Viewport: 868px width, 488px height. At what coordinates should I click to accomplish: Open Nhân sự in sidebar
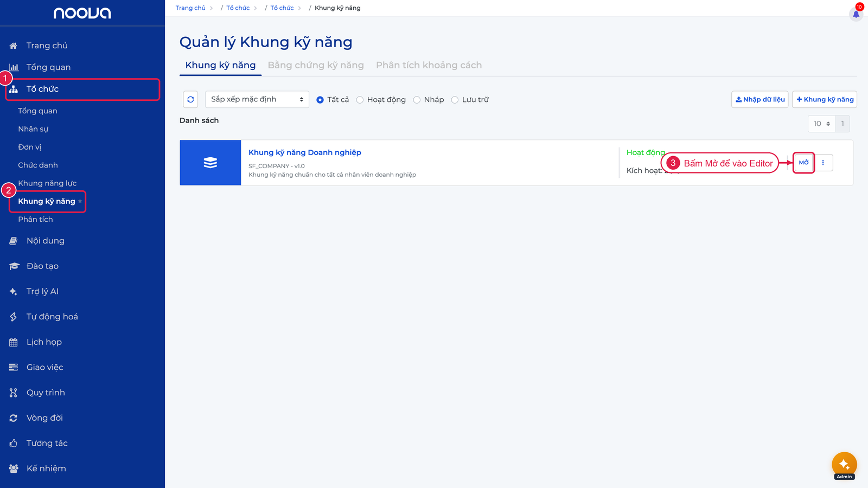(x=33, y=129)
